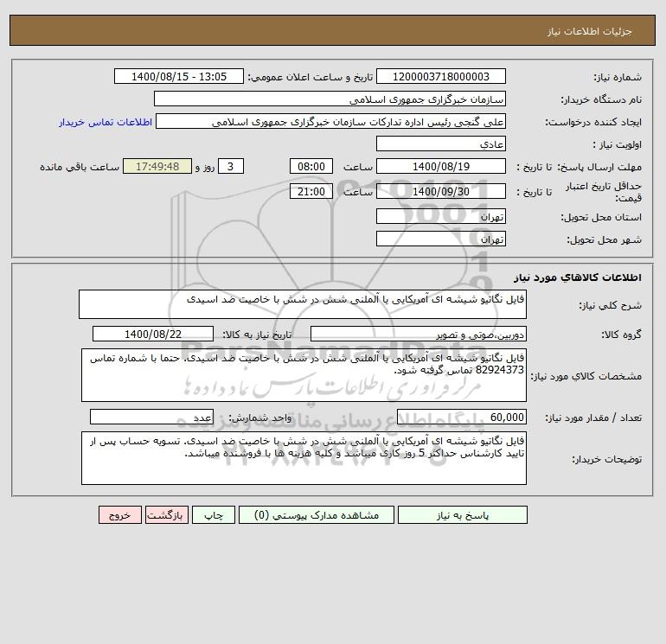Screen dimensions: 666x644
Task: Click the deadline time field 08:00
Action: point(311,167)
